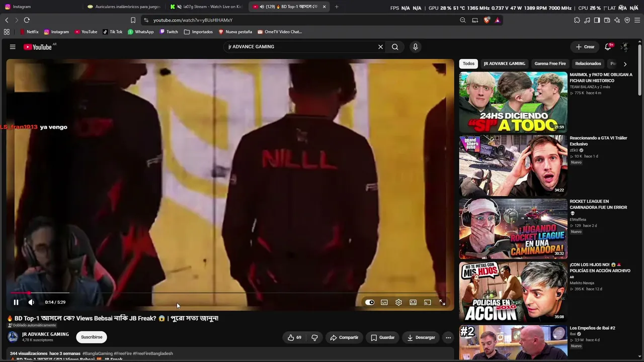
Task: Mute the video volume
Action: click(x=31, y=302)
